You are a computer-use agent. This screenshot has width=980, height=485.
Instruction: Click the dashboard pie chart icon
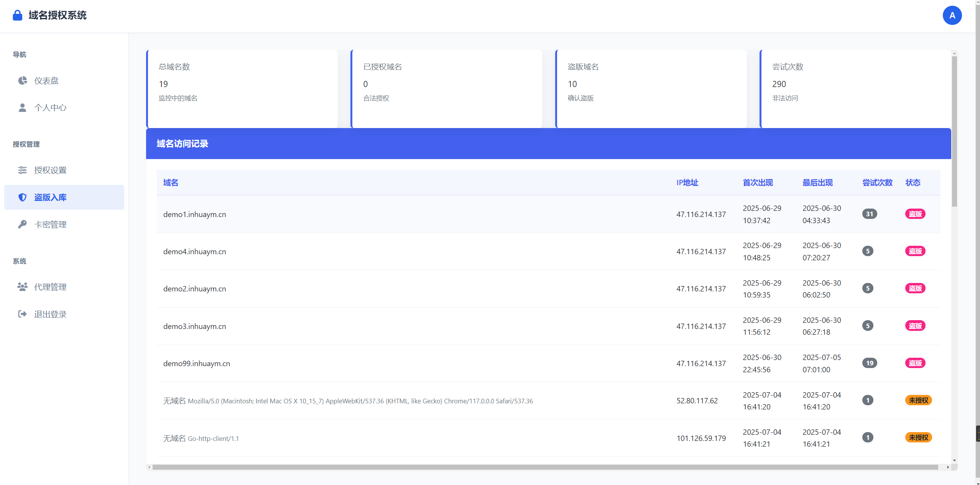pyautogui.click(x=23, y=81)
